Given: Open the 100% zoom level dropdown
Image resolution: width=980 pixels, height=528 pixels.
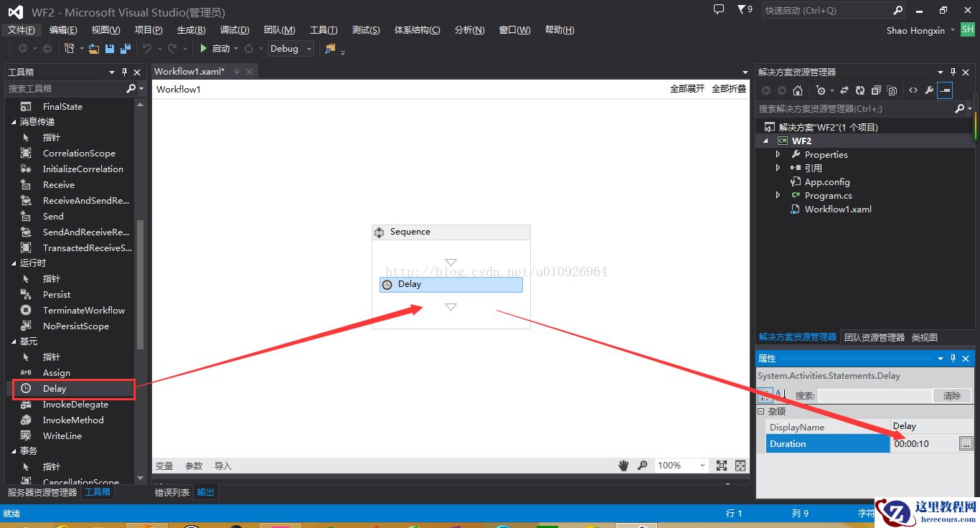Looking at the screenshot, I should coord(702,466).
